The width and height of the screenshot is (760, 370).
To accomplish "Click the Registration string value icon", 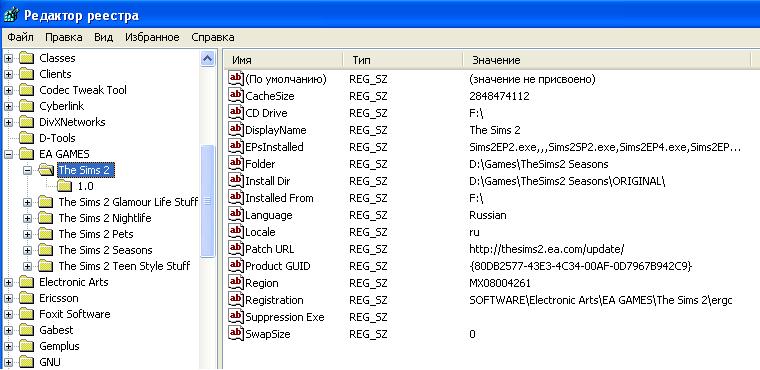I will point(236,299).
